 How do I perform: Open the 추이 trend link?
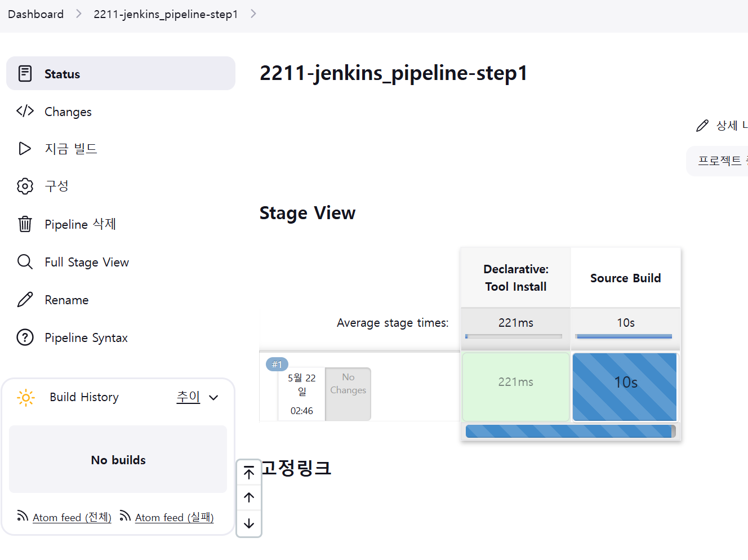188,397
